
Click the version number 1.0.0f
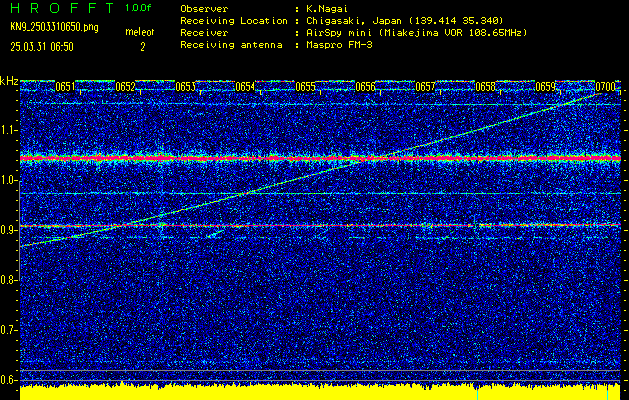pos(138,8)
